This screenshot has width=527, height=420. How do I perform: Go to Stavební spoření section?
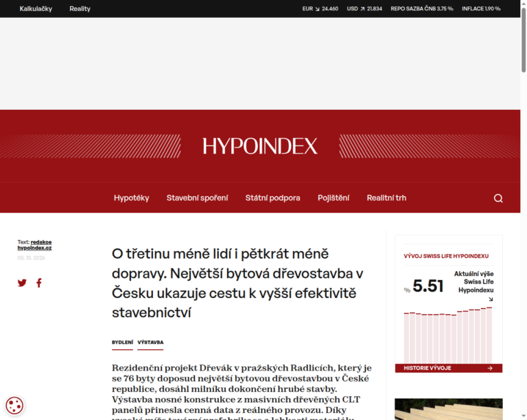pyautogui.click(x=198, y=198)
